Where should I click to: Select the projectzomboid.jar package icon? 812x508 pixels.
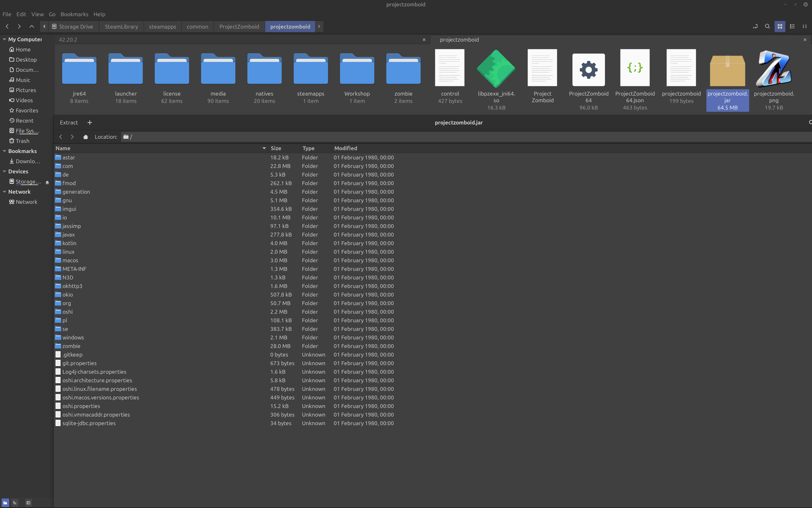727,70
